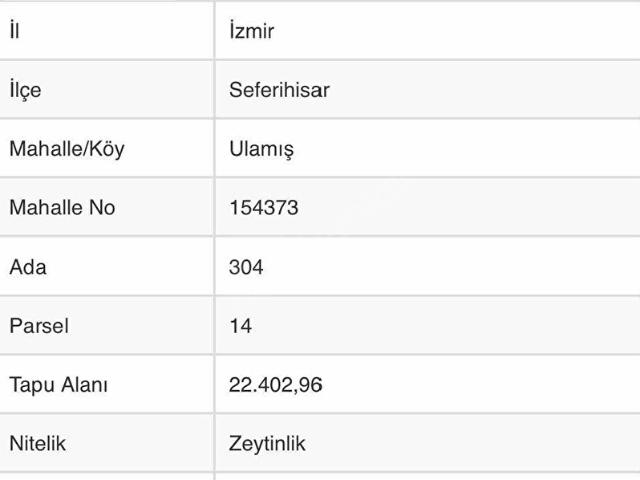Select the Parsel value 14

coord(240,326)
